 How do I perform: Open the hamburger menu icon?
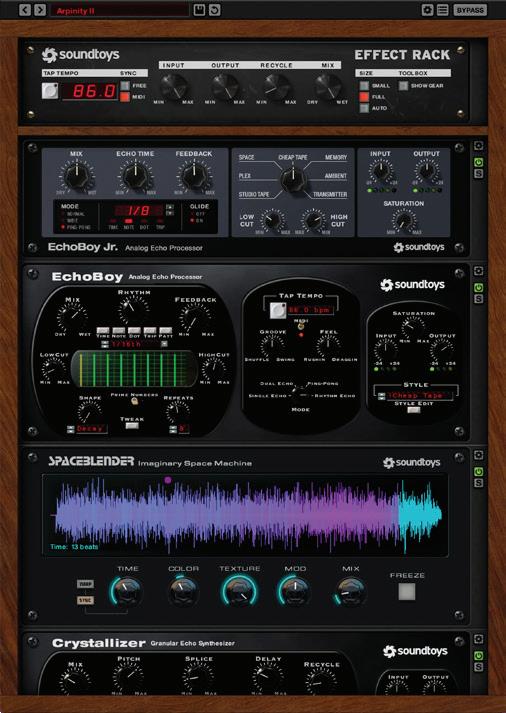pyautogui.click(x=442, y=10)
